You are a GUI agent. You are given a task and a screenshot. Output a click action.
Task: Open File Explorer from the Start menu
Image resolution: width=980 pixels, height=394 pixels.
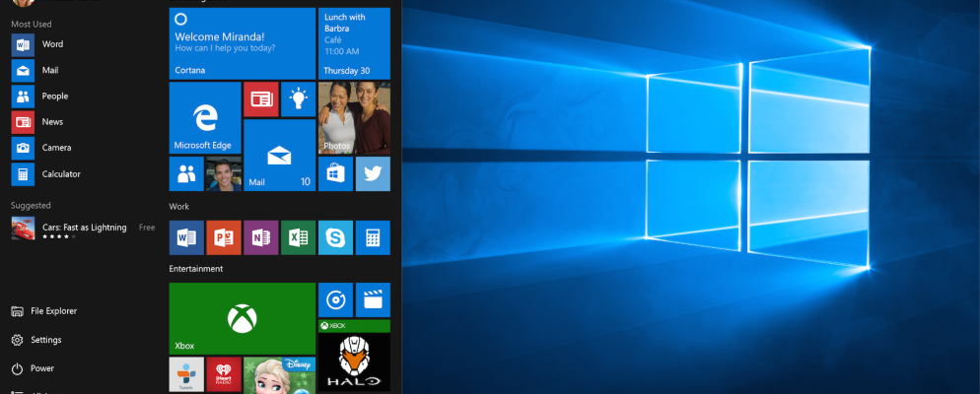(x=43, y=311)
